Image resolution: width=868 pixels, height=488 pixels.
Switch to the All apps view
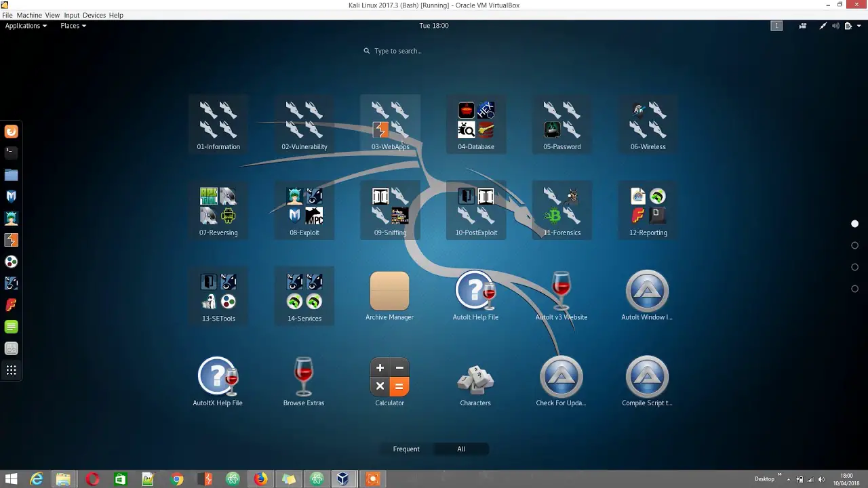point(461,449)
